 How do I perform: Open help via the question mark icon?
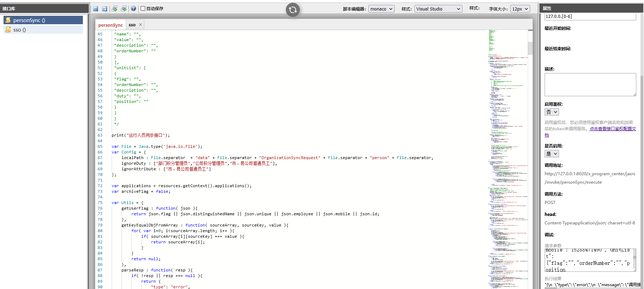[x=133, y=9]
